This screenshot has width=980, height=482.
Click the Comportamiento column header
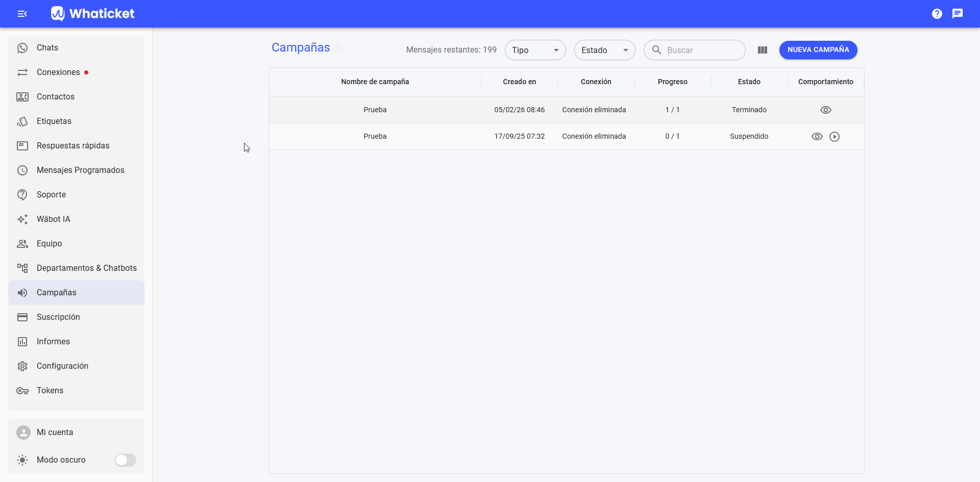pyautogui.click(x=826, y=82)
